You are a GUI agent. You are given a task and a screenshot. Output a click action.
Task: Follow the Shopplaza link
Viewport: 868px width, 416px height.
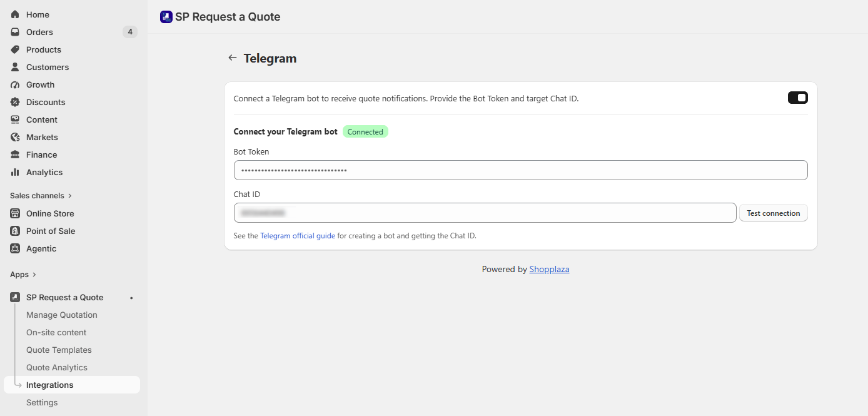549,269
